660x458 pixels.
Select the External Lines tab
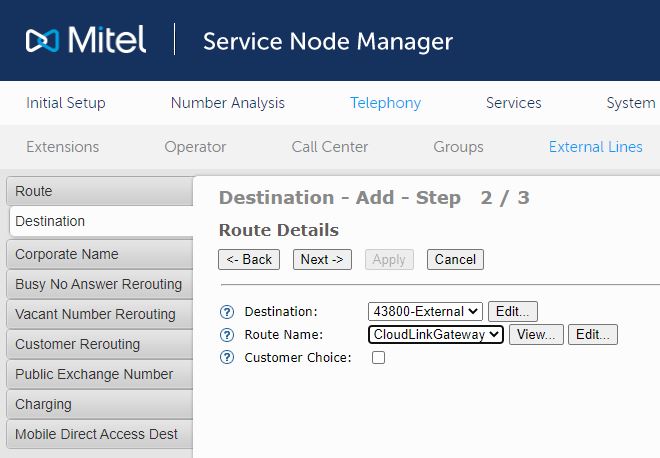tap(595, 147)
